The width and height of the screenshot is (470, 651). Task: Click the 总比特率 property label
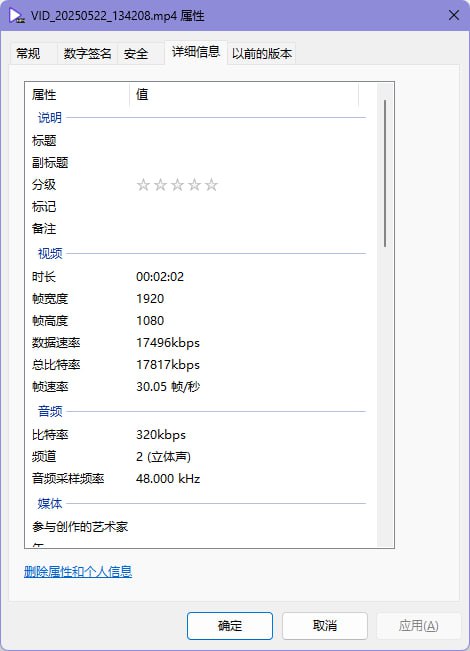pyautogui.click(x=56, y=365)
